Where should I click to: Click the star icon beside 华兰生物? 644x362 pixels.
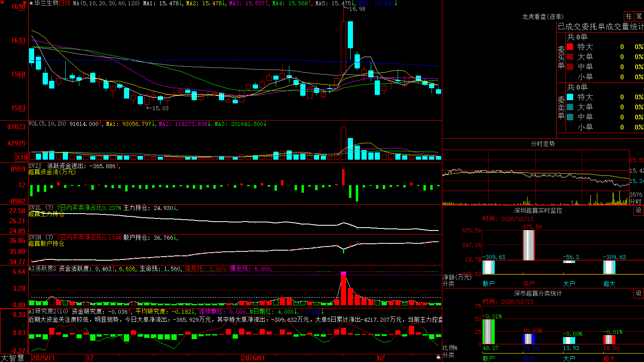click(x=31, y=3)
